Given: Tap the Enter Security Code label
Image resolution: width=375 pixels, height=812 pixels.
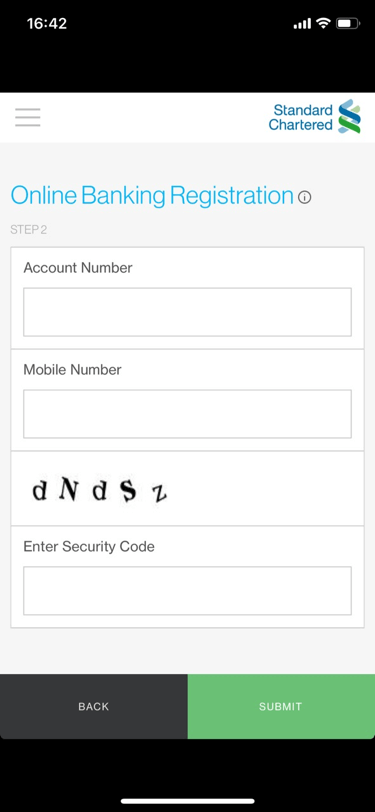Looking at the screenshot, I should pos(89,546).
